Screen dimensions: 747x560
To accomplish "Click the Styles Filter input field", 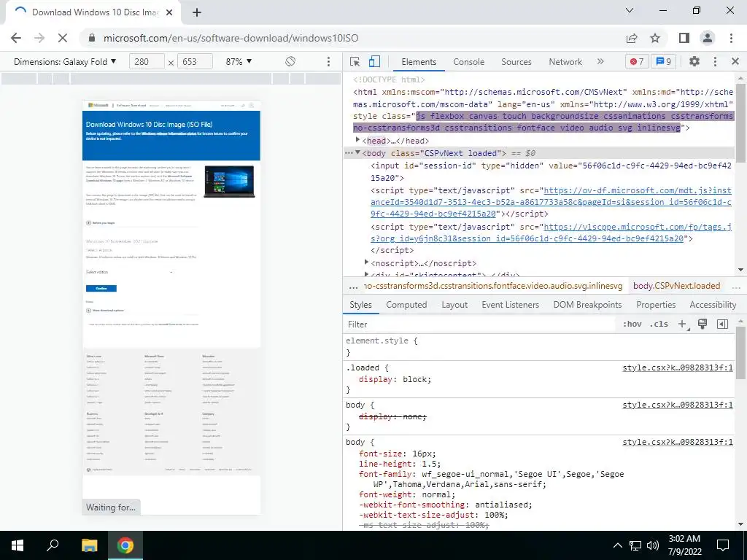I will [x=480, y=324].
